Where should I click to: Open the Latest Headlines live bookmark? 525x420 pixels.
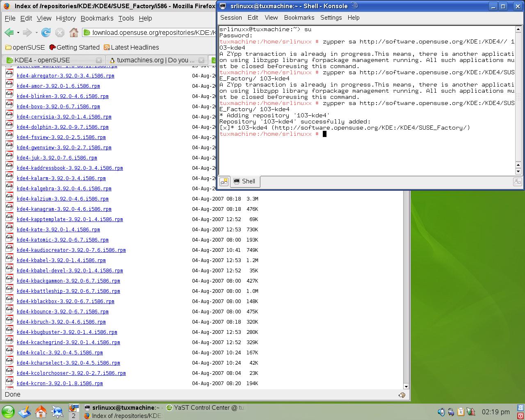point(131,47)
